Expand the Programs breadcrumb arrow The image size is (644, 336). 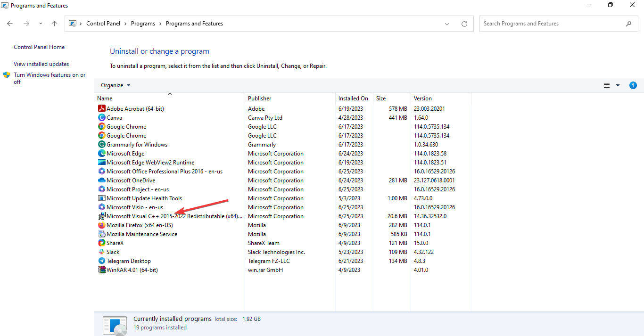tap(161, 24)
